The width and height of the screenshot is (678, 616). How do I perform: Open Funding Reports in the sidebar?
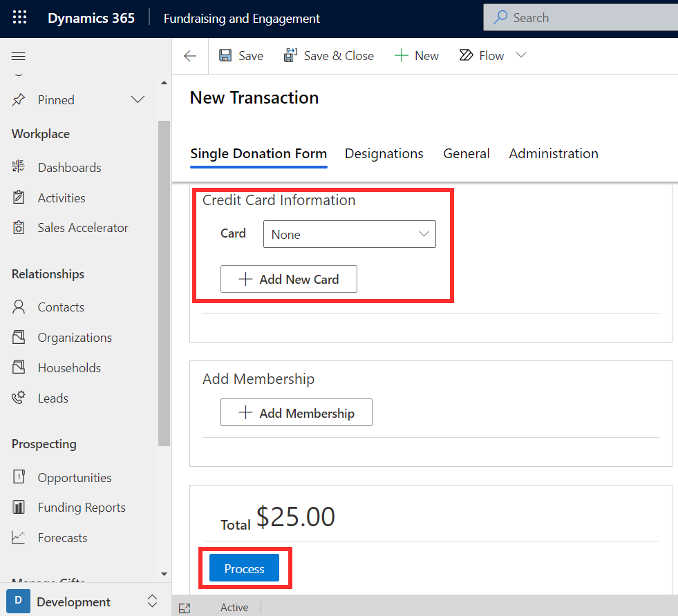[82, 508]
